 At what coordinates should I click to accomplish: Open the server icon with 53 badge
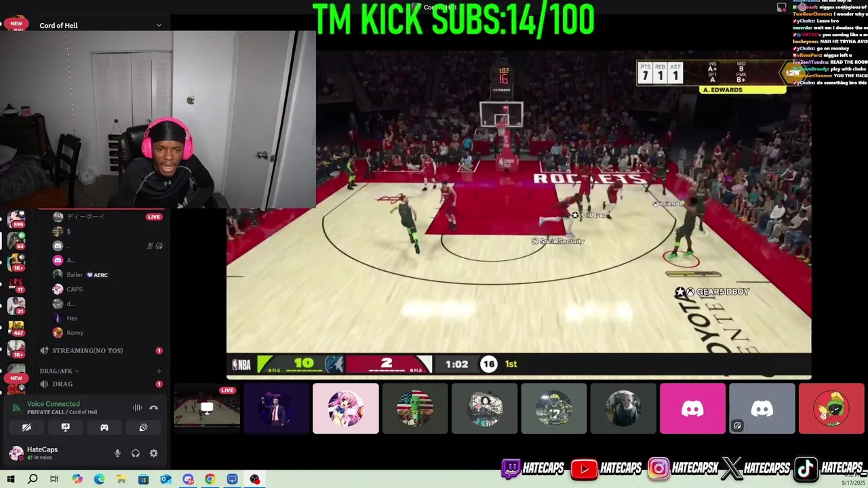[x=16, y=241]
